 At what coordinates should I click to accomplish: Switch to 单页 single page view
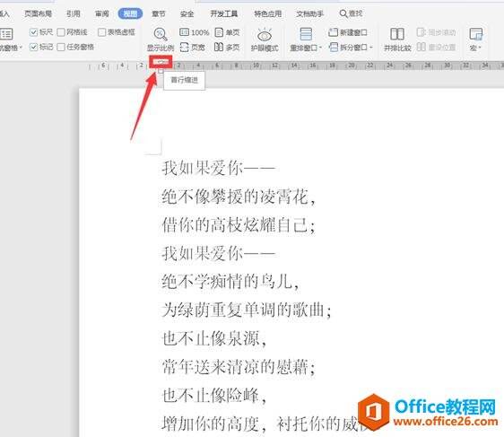[227, 32]
